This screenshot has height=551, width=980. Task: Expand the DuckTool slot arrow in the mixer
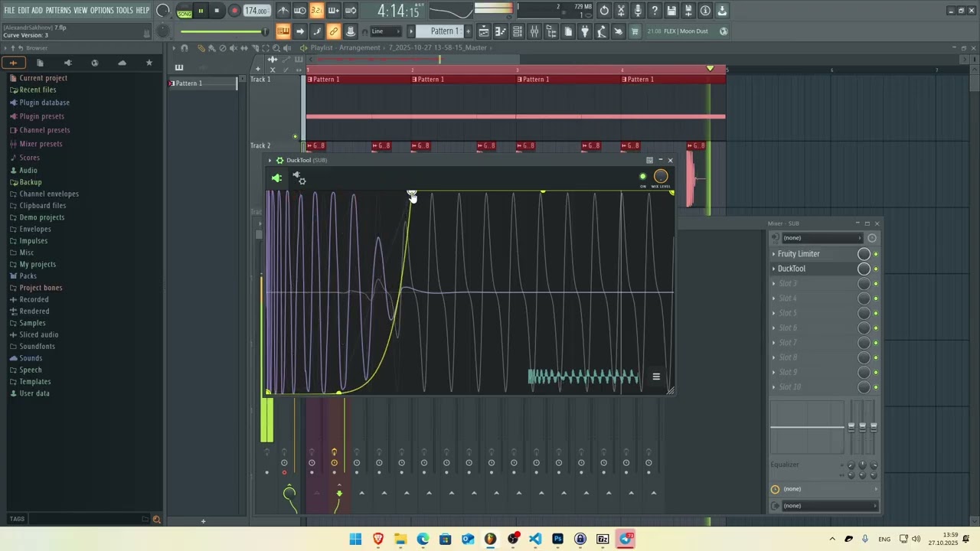pyautogui.click(x=773, y=269)
